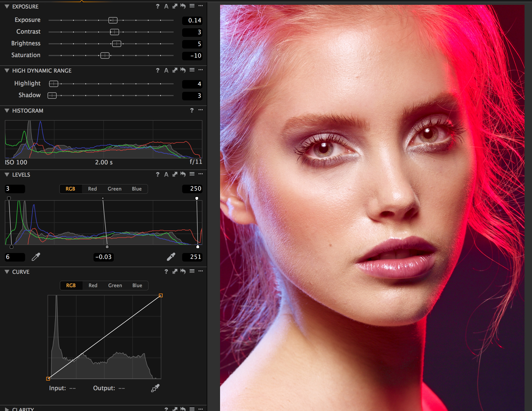
Task: Click the Highlight slider handle
Action: [x=54, y=84]
